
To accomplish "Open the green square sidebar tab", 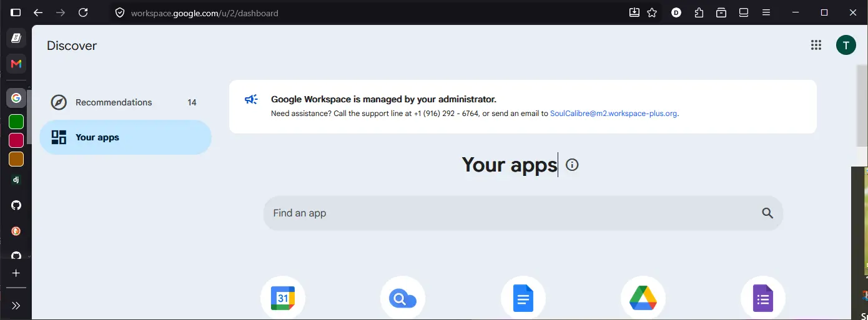I will click(x=16, y=122).
